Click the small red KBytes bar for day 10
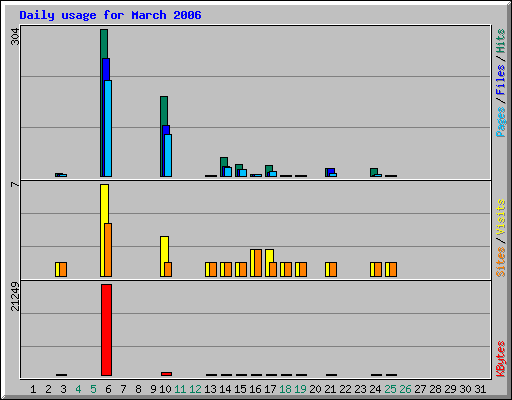 point(166,374)
